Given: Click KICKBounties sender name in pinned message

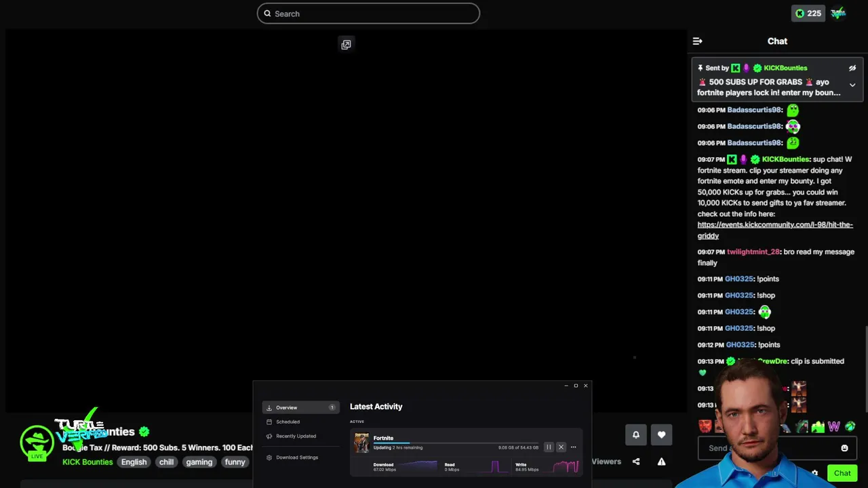Looking at the screenshot, I should 785,68.
